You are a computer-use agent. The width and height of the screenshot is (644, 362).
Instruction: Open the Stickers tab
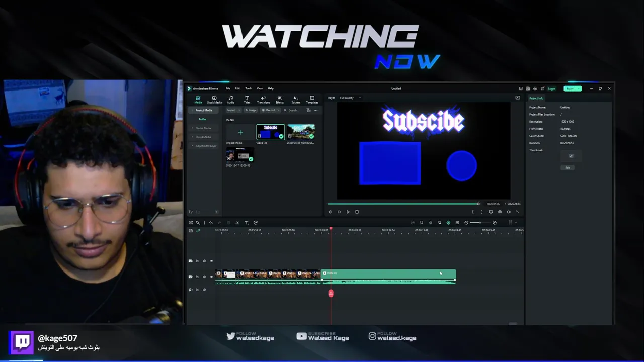[x=296, y=100]
